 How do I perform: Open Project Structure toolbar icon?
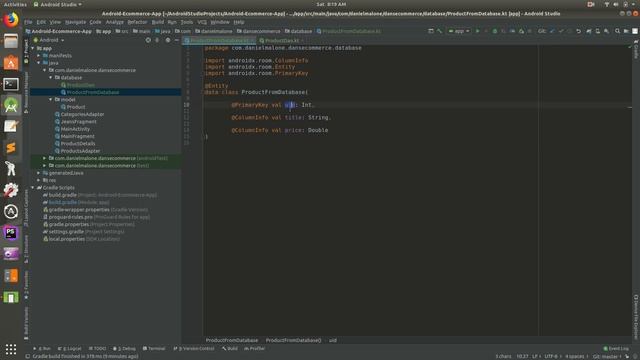pos(626,31)
